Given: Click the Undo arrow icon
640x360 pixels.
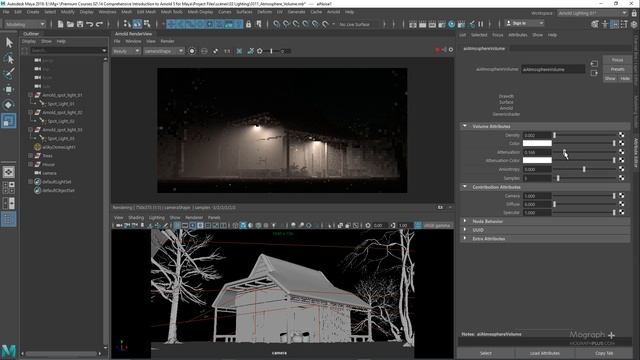Looking at the screenshot, I should click(x=90, y=24).
